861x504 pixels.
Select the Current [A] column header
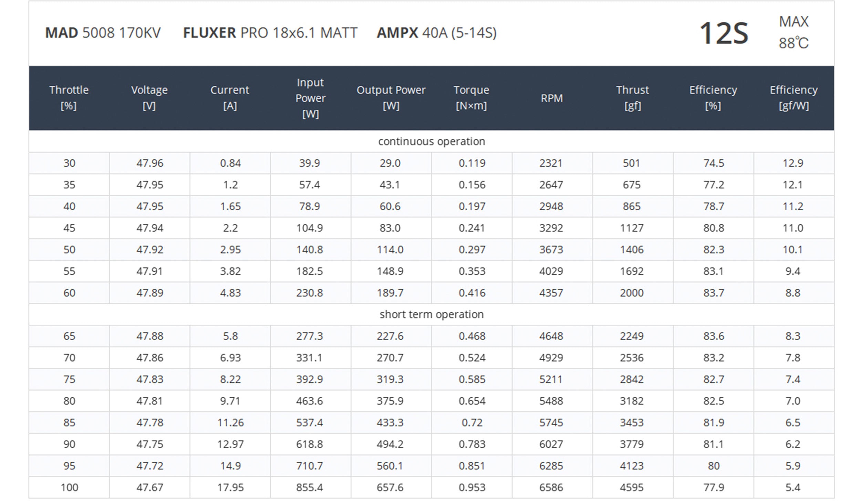(x=230, y=98)
